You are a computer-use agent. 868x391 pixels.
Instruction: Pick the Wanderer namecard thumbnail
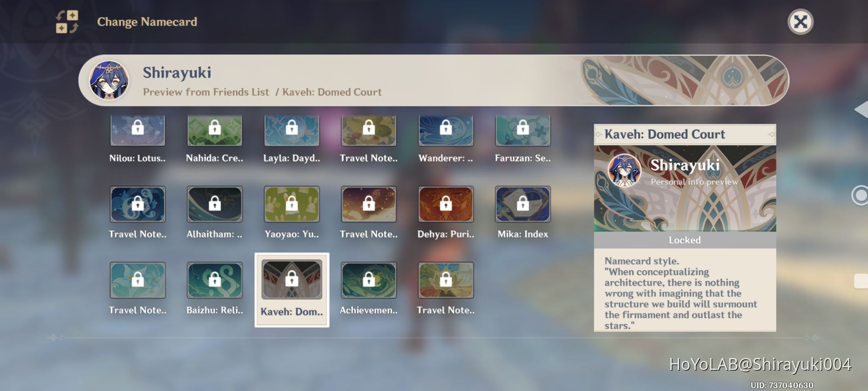[x=446, y=131]
